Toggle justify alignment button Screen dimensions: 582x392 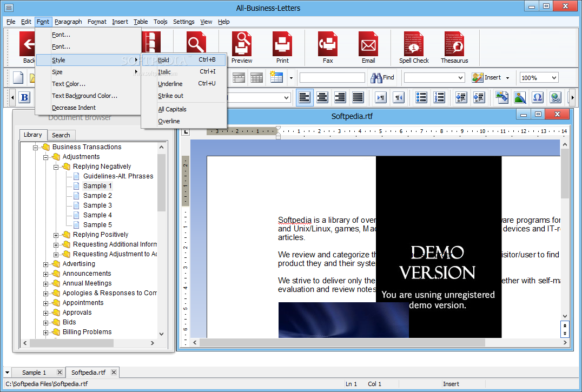(x=358, y=97)
